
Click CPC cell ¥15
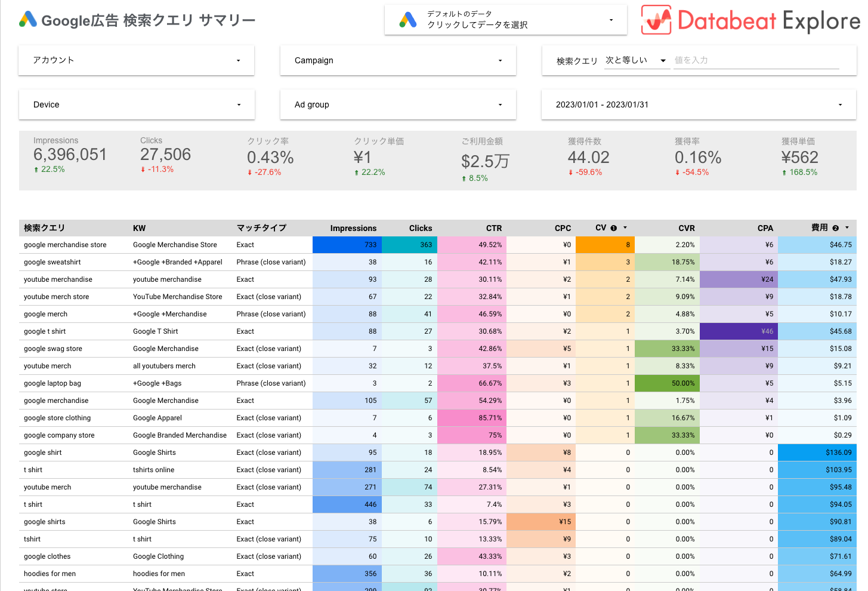(x=540, y=522)
